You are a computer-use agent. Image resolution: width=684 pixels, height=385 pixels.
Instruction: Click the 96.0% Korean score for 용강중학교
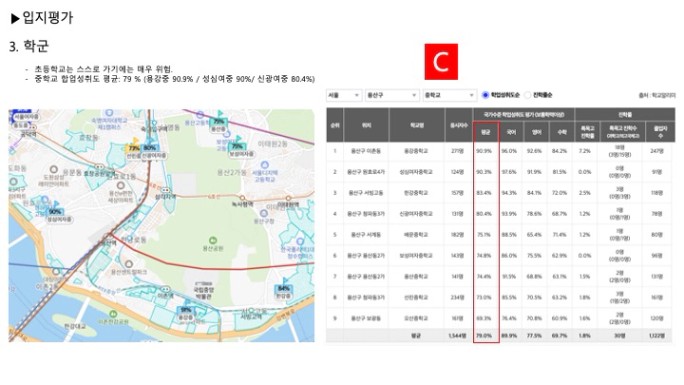point(509,151)
